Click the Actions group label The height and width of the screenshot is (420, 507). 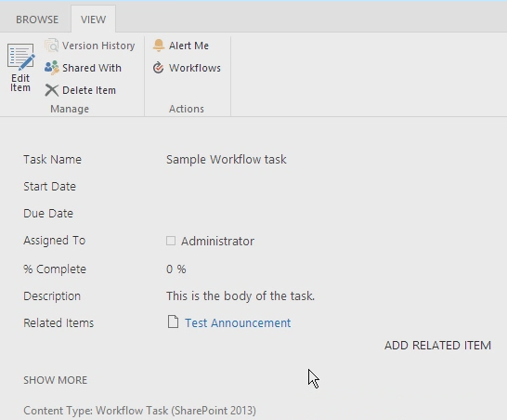point(187,109)
